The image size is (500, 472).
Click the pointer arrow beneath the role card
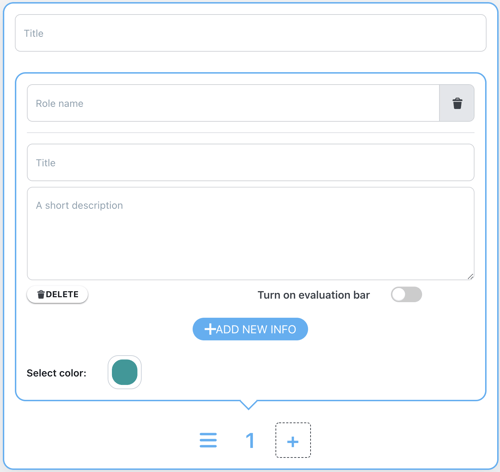(x=248, y=404)
